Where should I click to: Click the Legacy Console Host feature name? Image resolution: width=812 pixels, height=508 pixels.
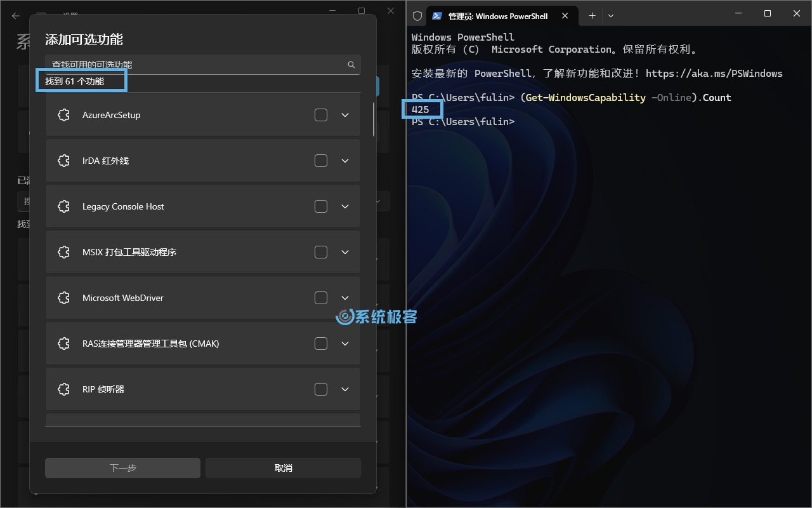point(123,206)
